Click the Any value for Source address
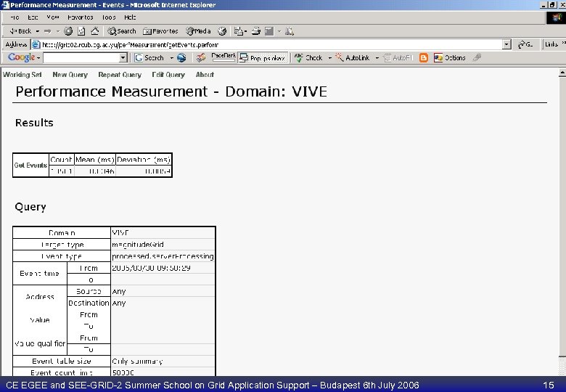Viewport: 566px width, 392px height. pyautogui.click(x=119, y=291)
